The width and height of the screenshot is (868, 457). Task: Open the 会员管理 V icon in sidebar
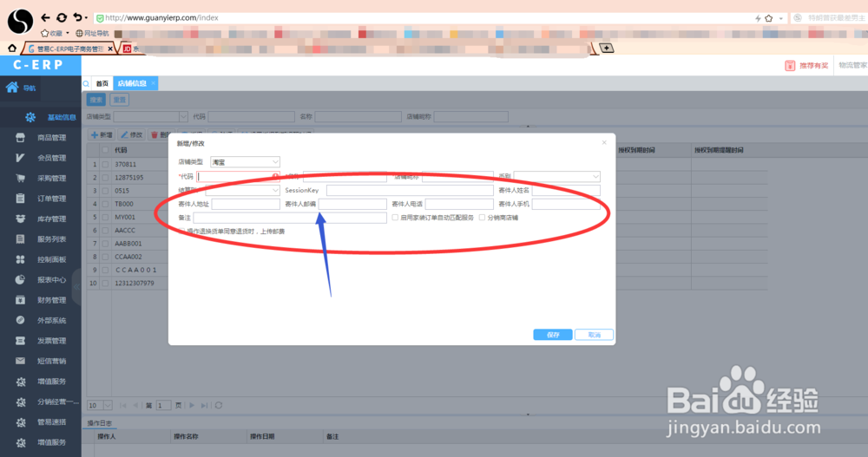(x=21, y=158)
